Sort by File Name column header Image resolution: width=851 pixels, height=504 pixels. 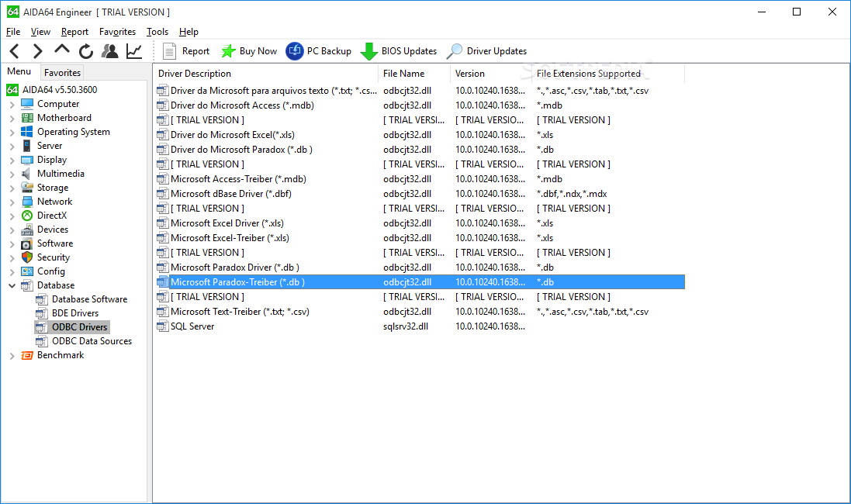click(414, 73)
